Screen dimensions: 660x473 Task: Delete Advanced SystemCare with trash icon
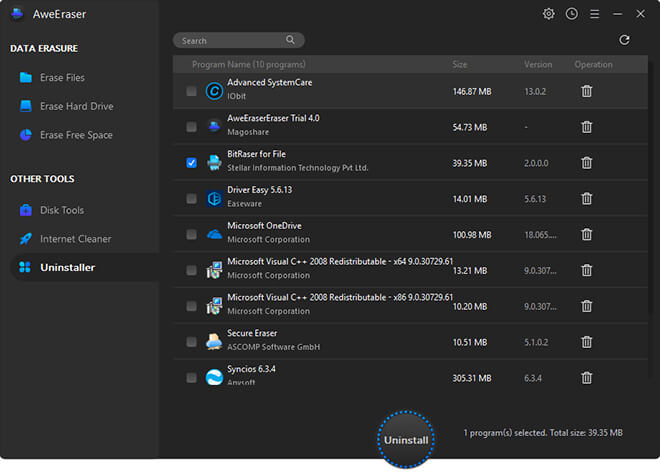pos(586,91)
